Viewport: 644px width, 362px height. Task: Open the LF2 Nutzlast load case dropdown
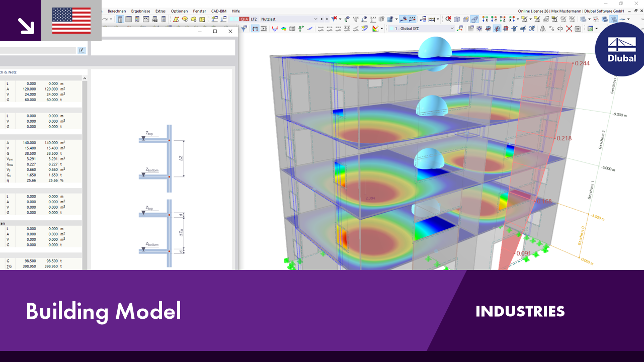[x=315, y=19]
